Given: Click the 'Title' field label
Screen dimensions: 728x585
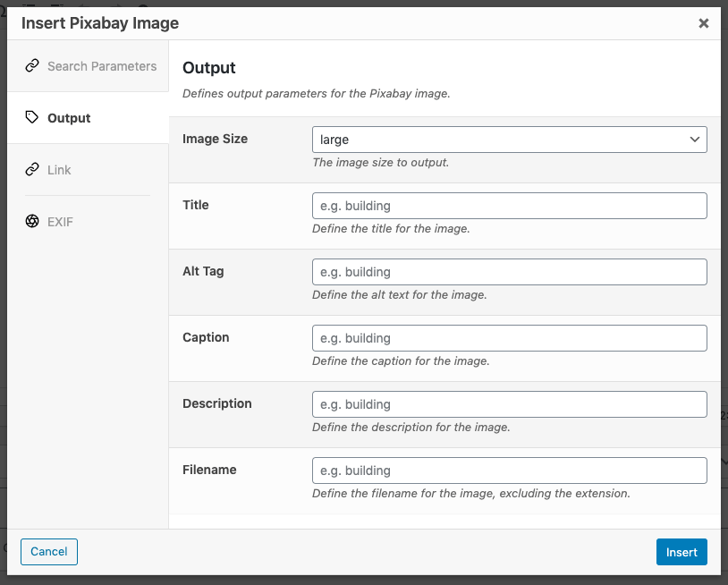Looking at the screenshot, I should (196, 205).
